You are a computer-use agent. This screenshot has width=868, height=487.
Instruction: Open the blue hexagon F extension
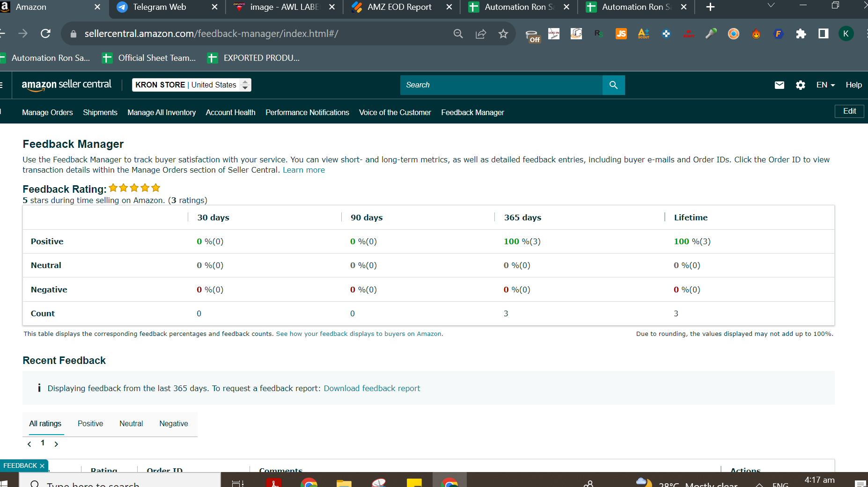point(779,34)
